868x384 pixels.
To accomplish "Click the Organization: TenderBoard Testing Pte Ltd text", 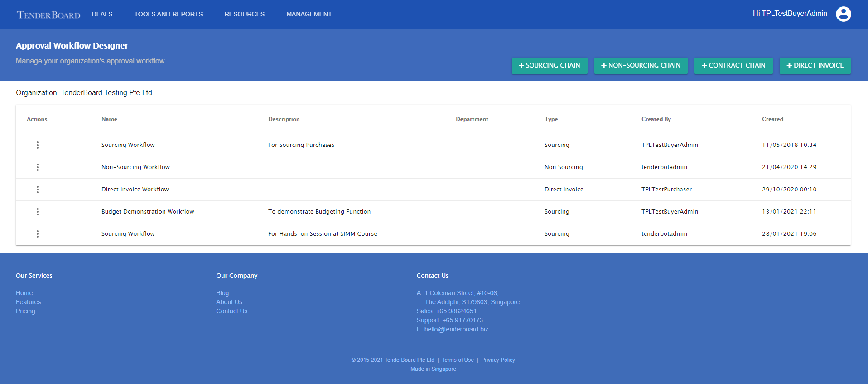I will 84,92.
